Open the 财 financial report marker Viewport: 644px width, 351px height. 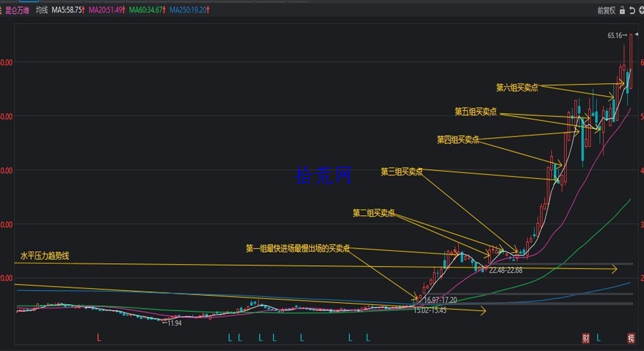pos(586,338)
